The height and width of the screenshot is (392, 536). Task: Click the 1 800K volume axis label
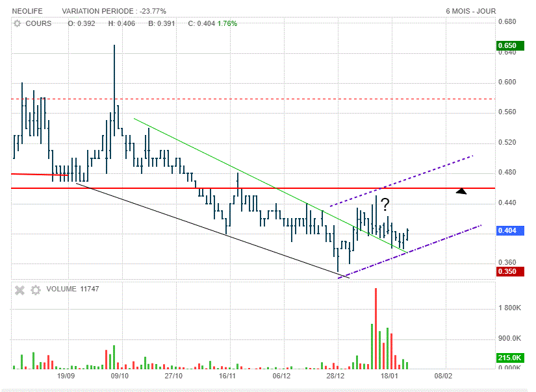[509, 308]
